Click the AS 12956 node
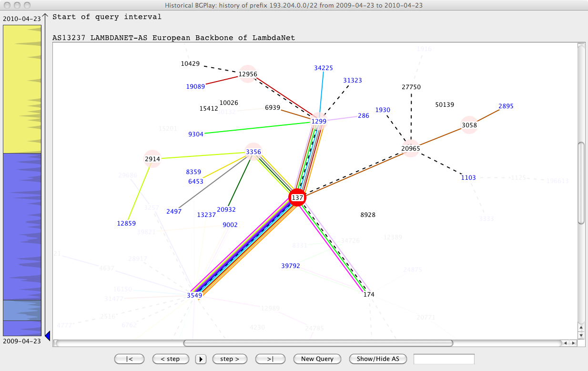This screenshot has height=371, width=588. pos(248,74)
